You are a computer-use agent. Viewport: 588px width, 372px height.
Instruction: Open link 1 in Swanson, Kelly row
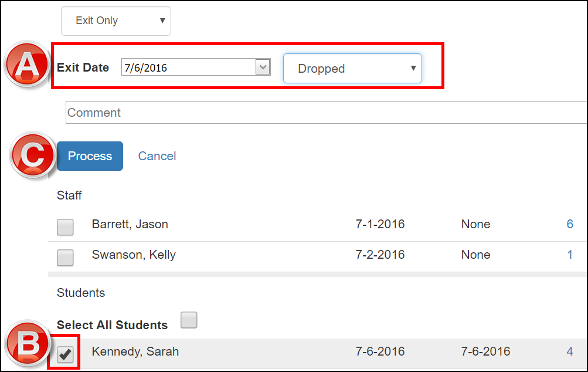tap(570, 255)
